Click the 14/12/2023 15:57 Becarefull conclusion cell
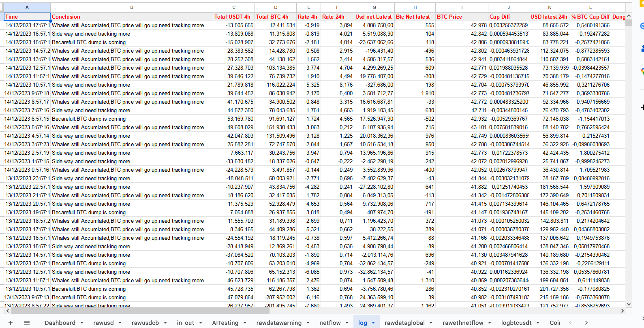 (132, 42)
